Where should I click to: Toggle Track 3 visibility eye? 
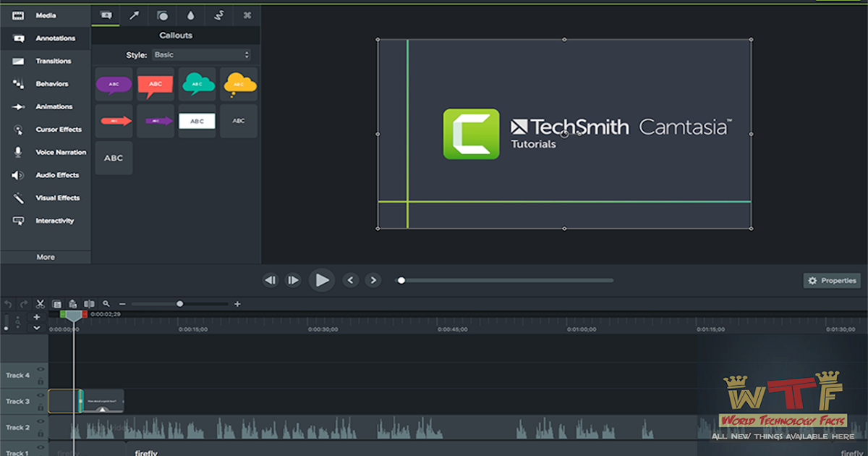41,396
